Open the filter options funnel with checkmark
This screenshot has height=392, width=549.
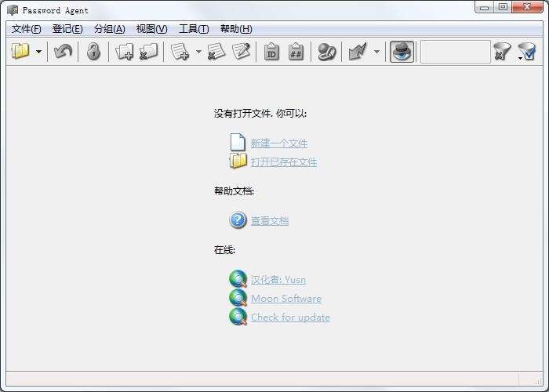tap(526, 52)
